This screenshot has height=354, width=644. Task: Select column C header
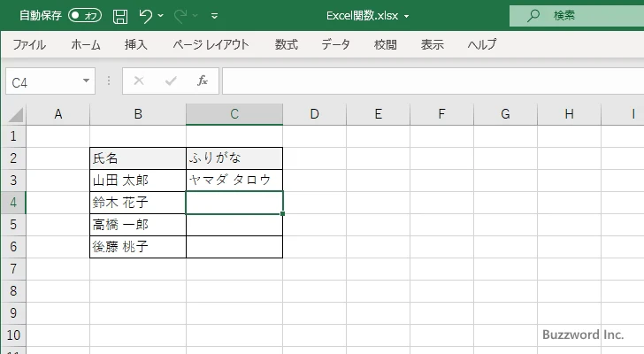click(234, 113)
